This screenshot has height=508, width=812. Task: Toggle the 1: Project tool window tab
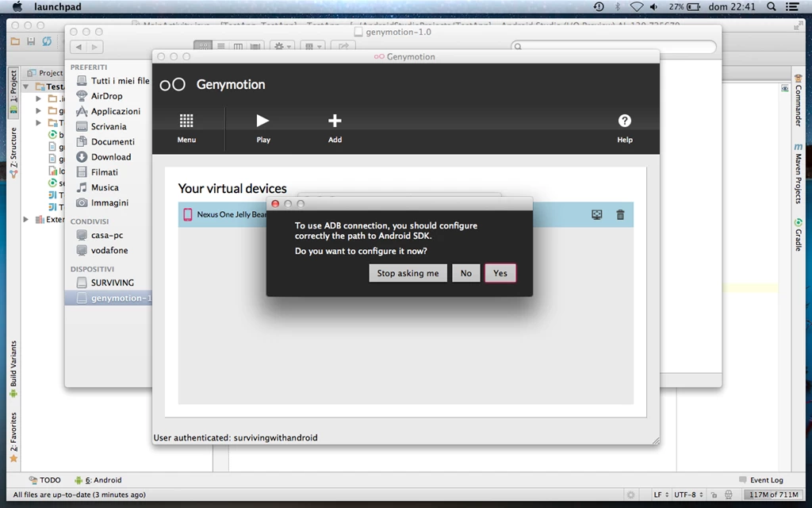click(13, 92)
